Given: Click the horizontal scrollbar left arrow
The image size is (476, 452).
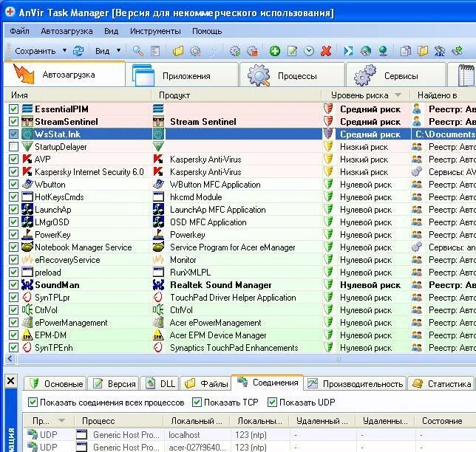Looking at the screenshot, I should tap(10, 358).
